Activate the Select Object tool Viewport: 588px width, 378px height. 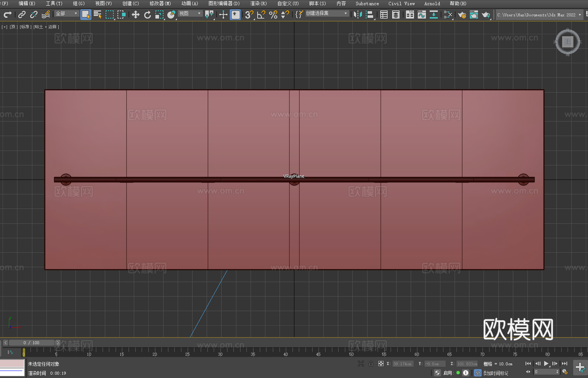click(86, 14)
